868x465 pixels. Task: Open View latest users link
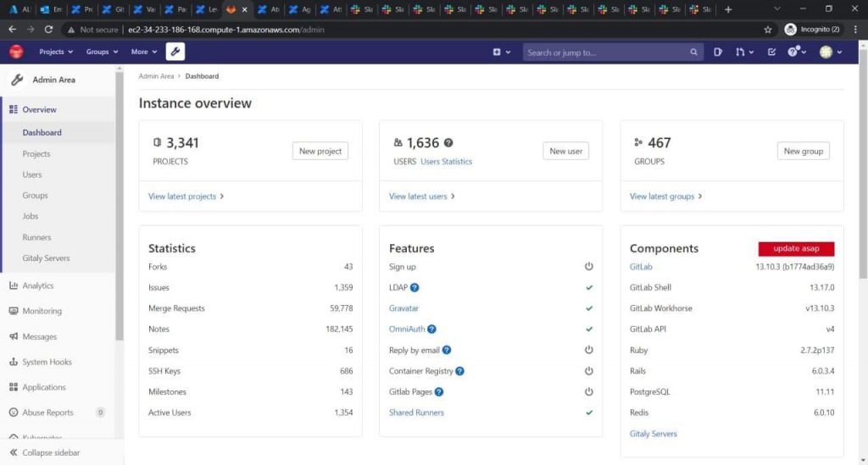[x=422, y=197]
